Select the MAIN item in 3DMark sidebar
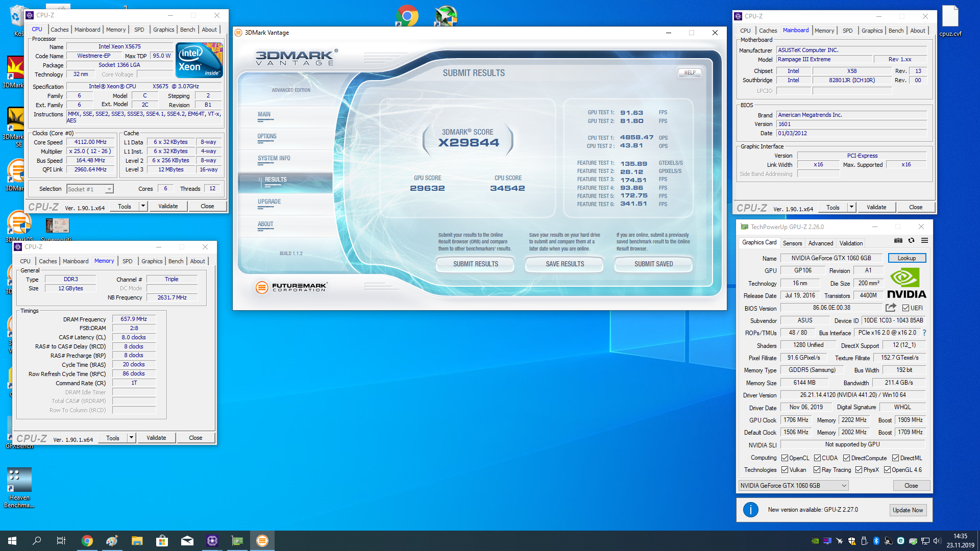The width and height of the screenshot is (980, 551). (x=264, y=115)
